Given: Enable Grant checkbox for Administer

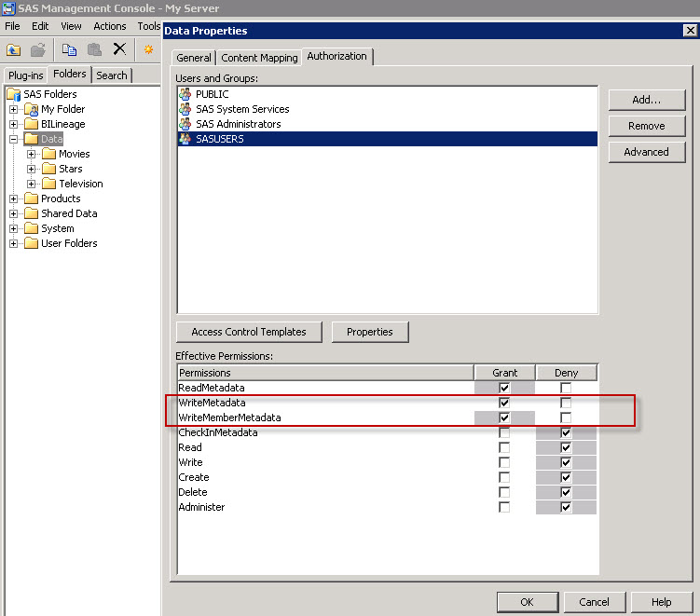Looking at the screenshot, I should pos(504,507).
